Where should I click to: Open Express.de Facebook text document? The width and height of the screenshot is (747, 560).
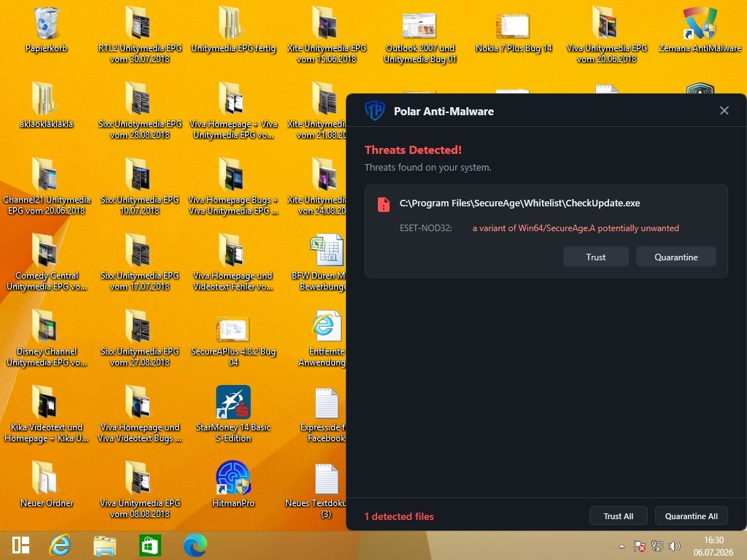pyautogui.click(x=327, y=402)
